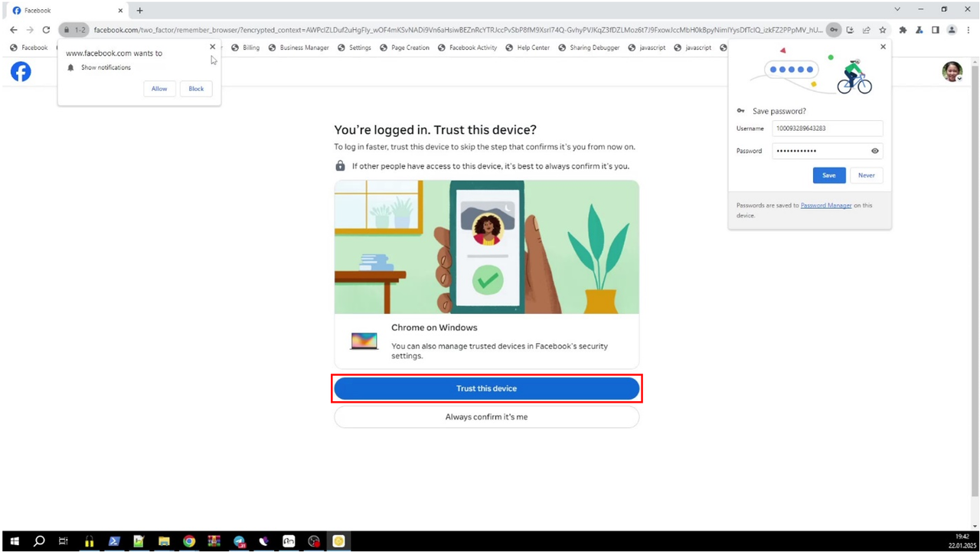Image resolution: width=980 pixels, height=552 pixels.
Task: Open Task View on taskbar
Action: (x=64, y=541)
